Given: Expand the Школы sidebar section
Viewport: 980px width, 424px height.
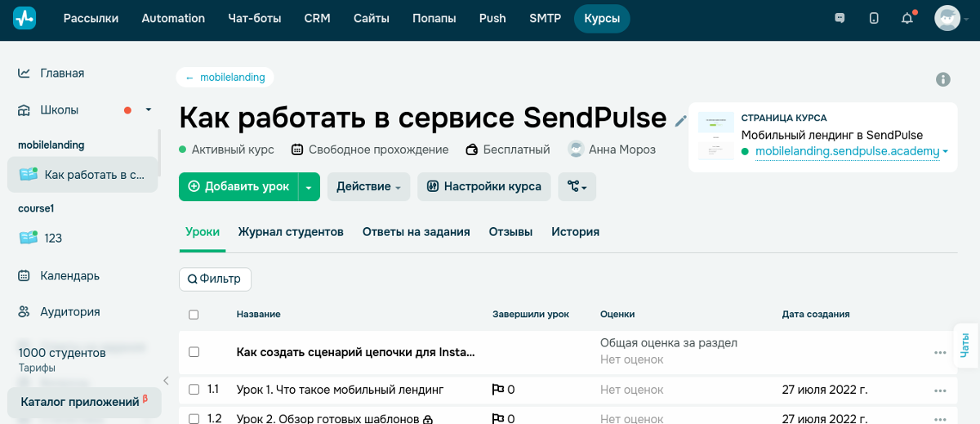Looking at the screenshot, I should [x=149, y=109].
